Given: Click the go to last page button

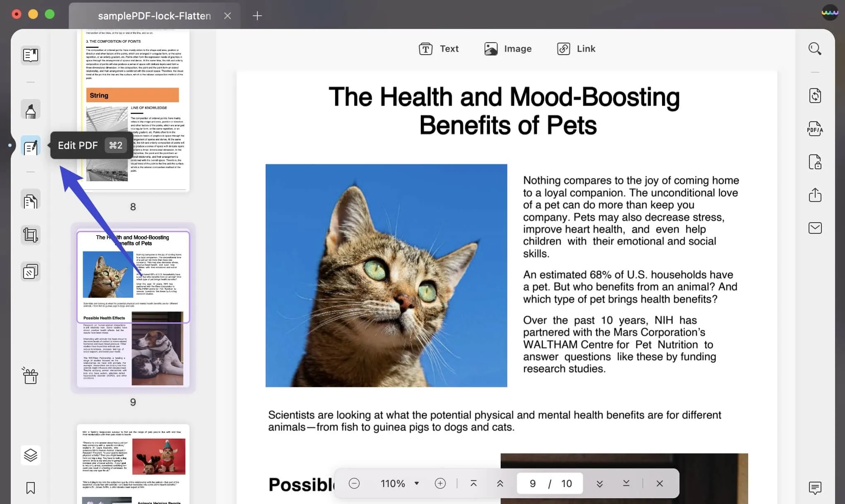Looking at the screenshot, I should coord(626,484).
